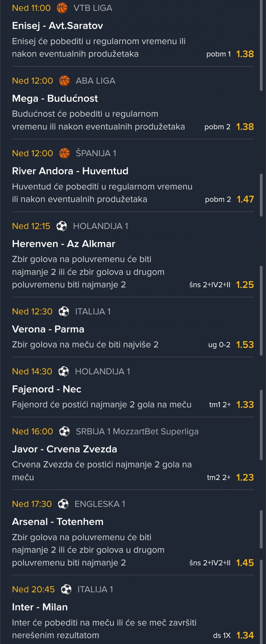
Task: Click the soccer ball icon at Ned 14:30
Action: 64,371
